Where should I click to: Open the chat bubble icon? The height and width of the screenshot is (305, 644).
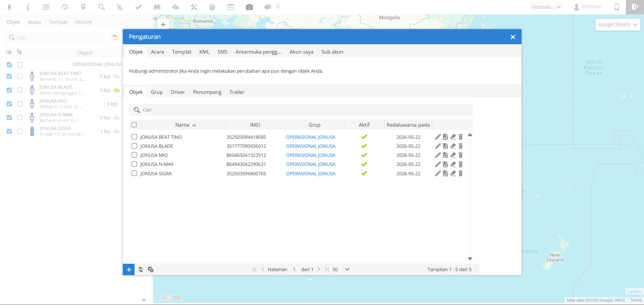267,7
